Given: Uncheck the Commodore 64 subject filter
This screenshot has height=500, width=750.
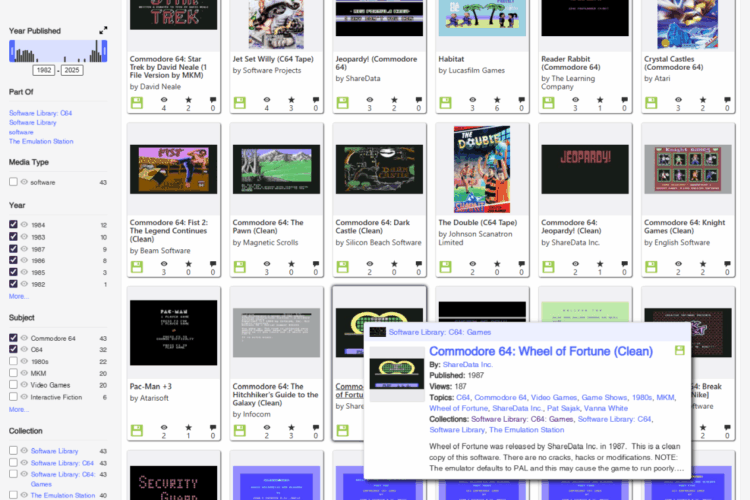Looking at the screenshot, I should click(x=13, y=338).
